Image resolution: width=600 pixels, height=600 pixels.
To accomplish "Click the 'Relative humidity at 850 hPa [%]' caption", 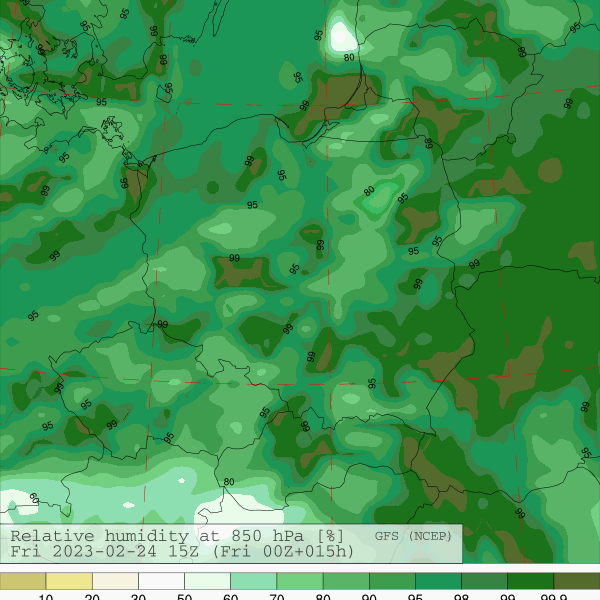I will click(177, 536).
